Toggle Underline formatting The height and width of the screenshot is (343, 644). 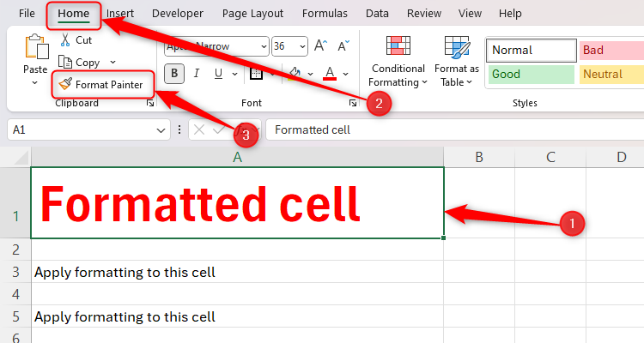tap(218, 74)
